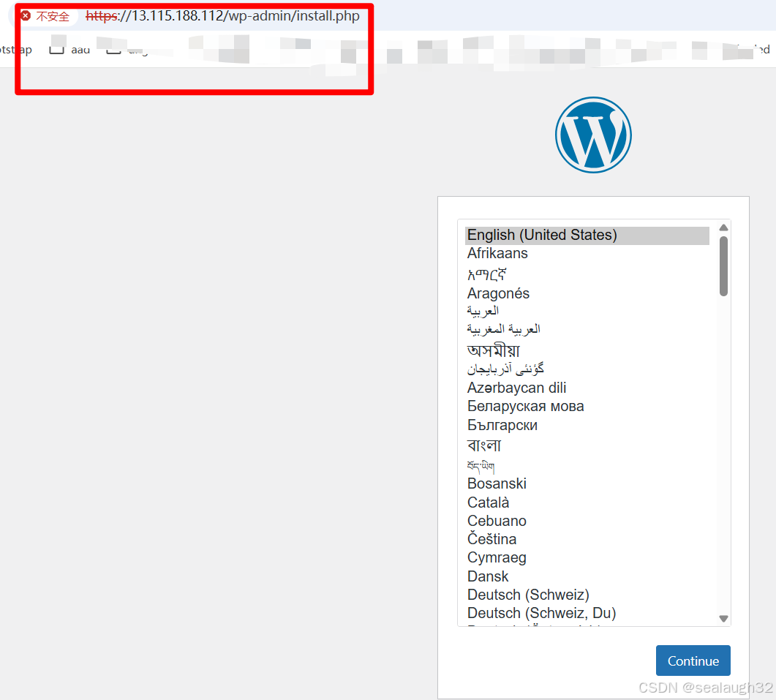Click the language list scroll down arrow
The width and height of the screenshot is (776, 700).
click(x=723, y=618)
